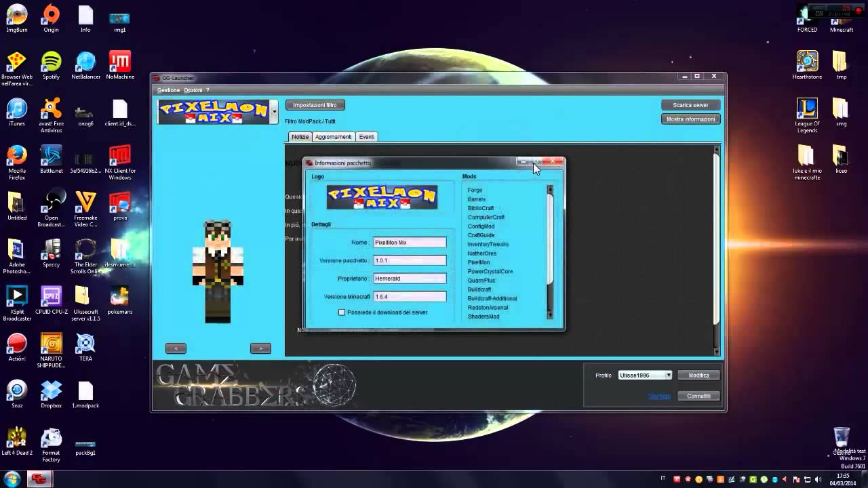Viewport: 868px width, 488px height.
Task: Click the Versione pacchetto field
Action: [410, 260]
